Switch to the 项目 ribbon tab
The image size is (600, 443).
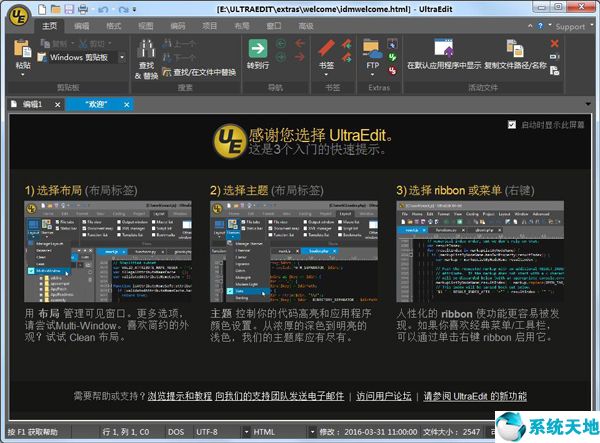pos(209,26)
